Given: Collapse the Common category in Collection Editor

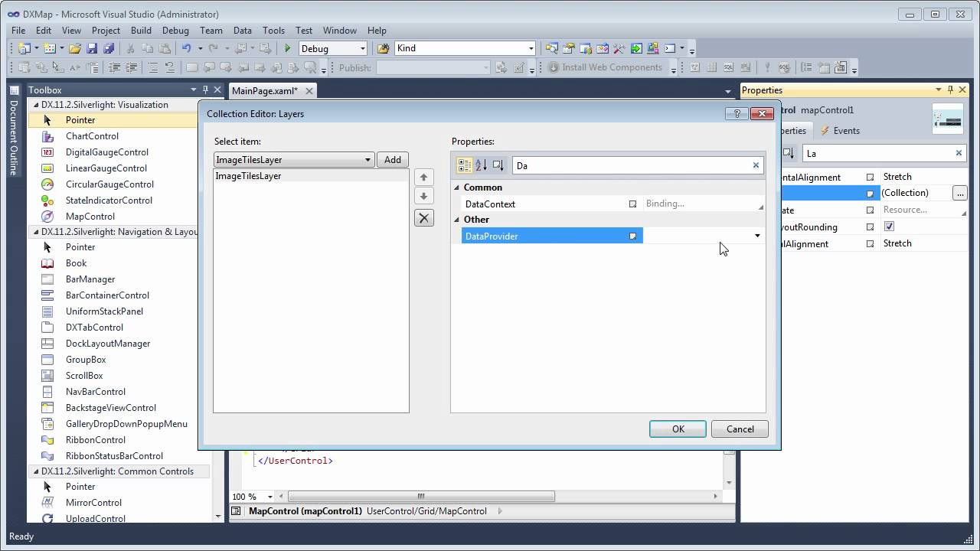Looking at the screenshot, I should [457, 187].
